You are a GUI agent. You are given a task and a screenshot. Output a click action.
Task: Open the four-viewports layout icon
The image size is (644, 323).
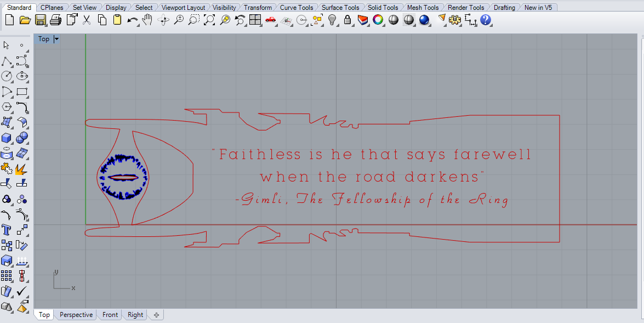click(x=255, y=20)
